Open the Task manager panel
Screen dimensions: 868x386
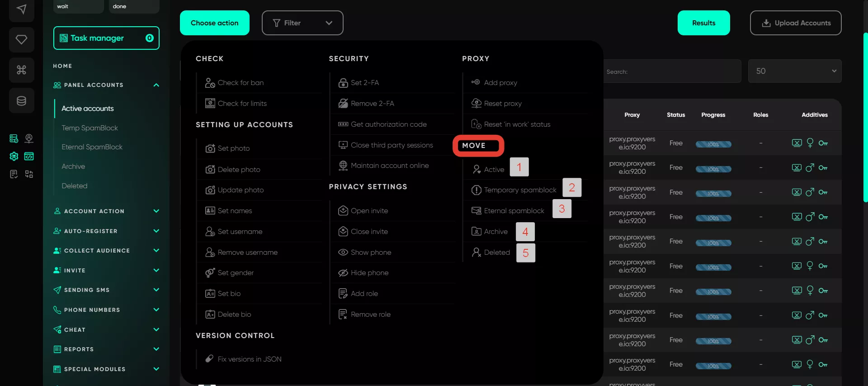tap(106, 38)
